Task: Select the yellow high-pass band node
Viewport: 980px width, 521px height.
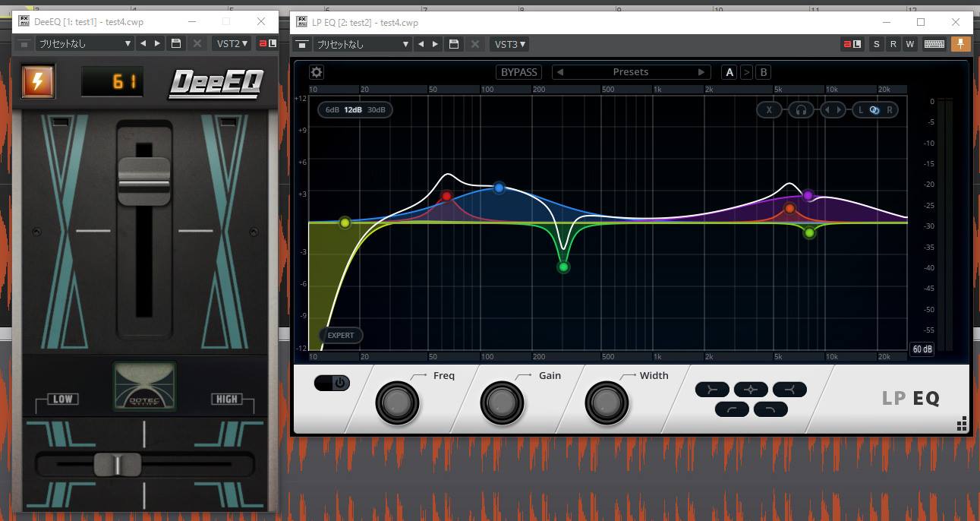Action: tap(345, 223)
